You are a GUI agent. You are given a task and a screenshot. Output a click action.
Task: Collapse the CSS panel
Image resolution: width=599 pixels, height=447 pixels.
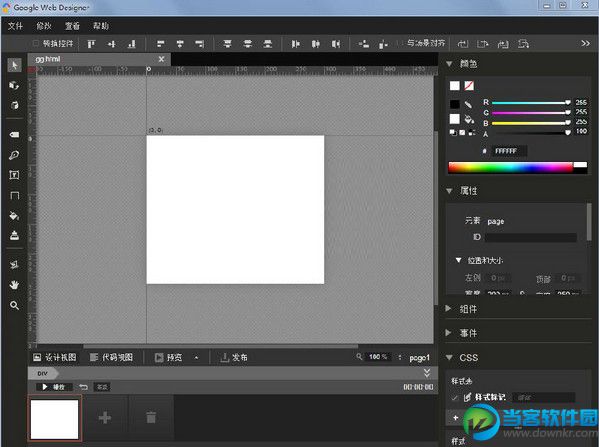click(449, 357)
